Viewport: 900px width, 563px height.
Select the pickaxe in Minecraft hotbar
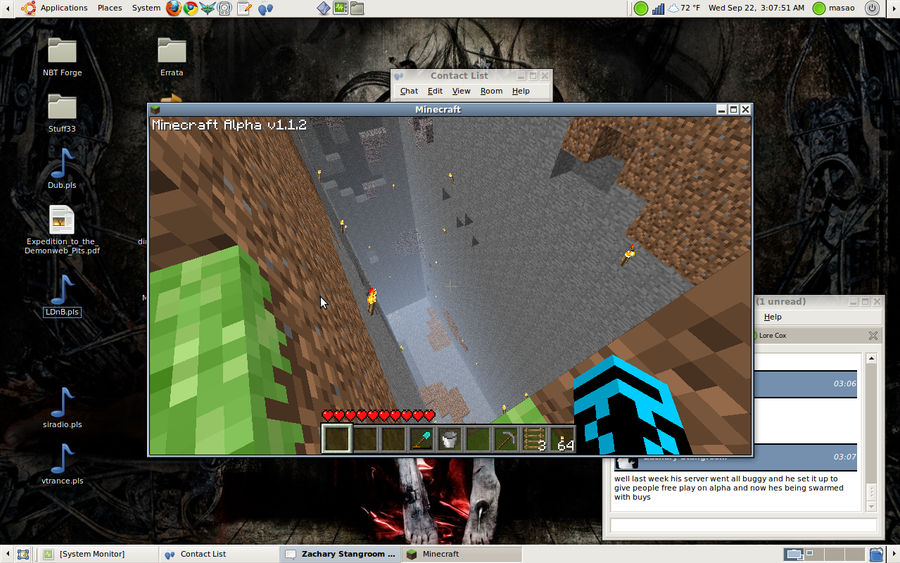tap(506, 440)
